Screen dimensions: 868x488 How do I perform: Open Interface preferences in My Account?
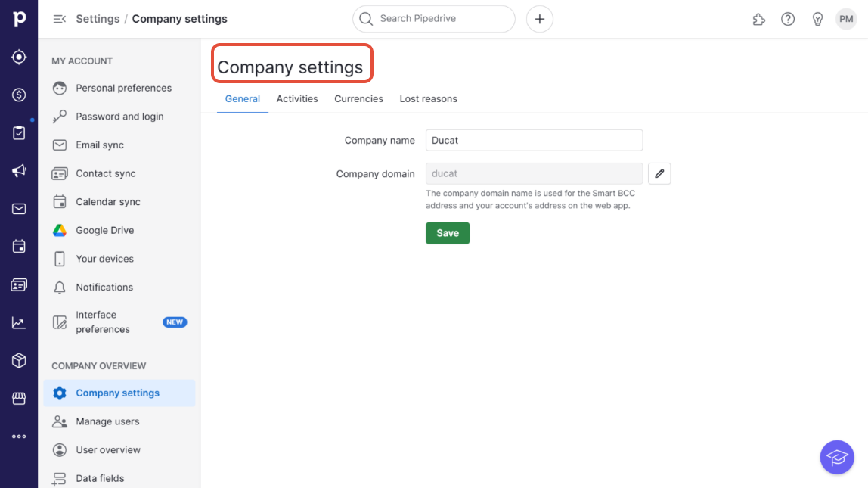pos(103,322)
